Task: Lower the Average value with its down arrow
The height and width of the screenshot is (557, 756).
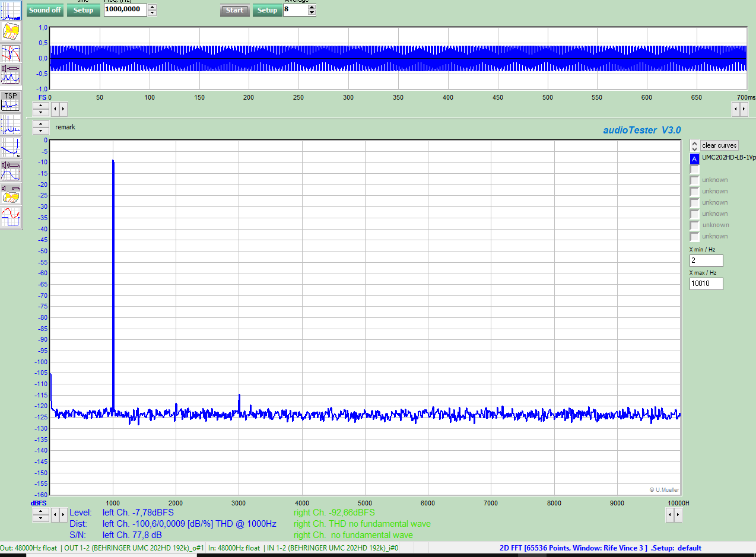Action: pyautogui.click(x=311, y=12)
